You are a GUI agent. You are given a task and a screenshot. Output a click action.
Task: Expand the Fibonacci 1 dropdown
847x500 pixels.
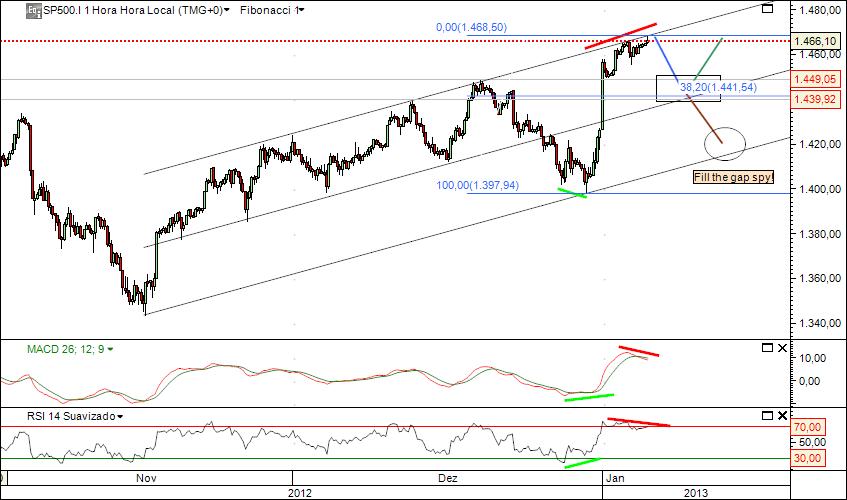point(301,10)
